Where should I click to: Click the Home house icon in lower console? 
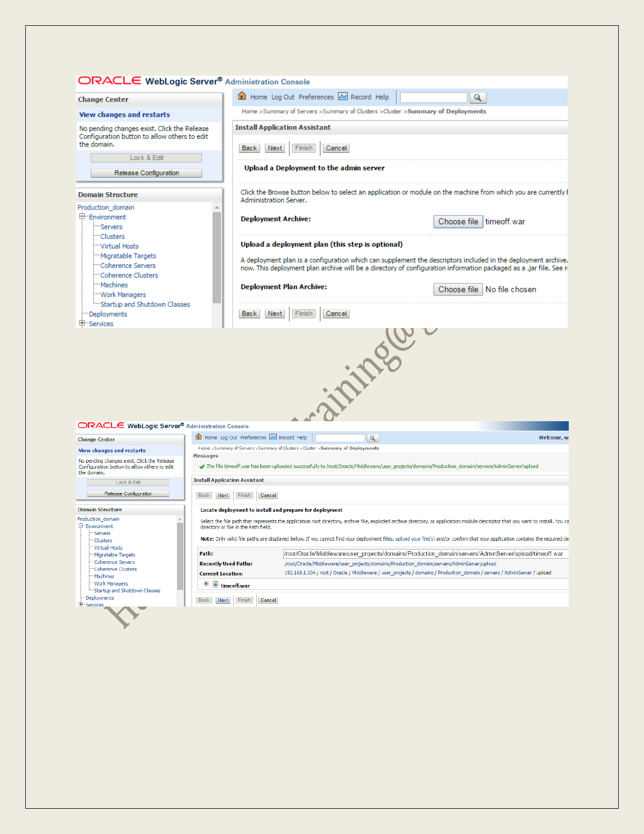[x=198, y=437]
